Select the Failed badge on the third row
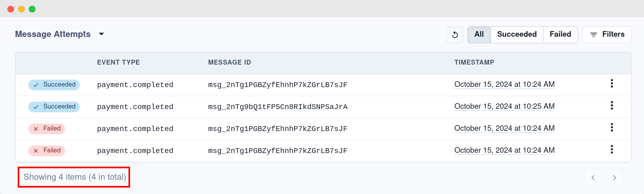This screenshot has height=194, width=644. (x=47, y=128)
